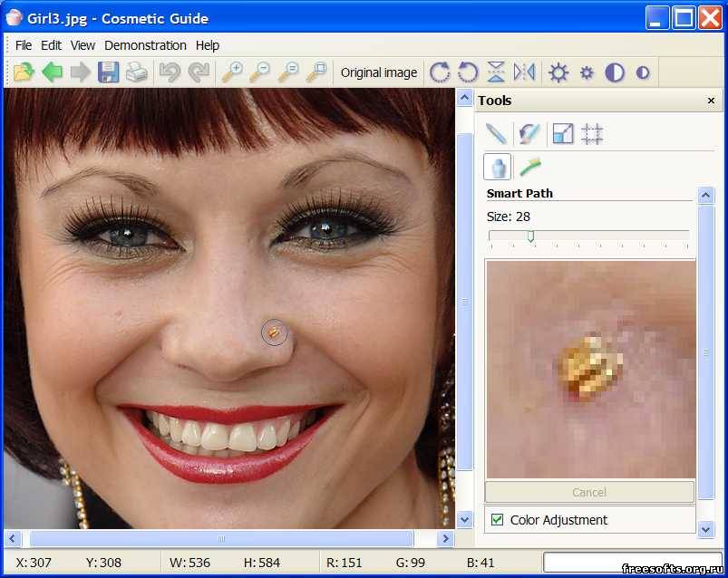This screenshot has height=578, width=728.
Task: Select the crop tool in Tools panel
Action: [591, 133]
